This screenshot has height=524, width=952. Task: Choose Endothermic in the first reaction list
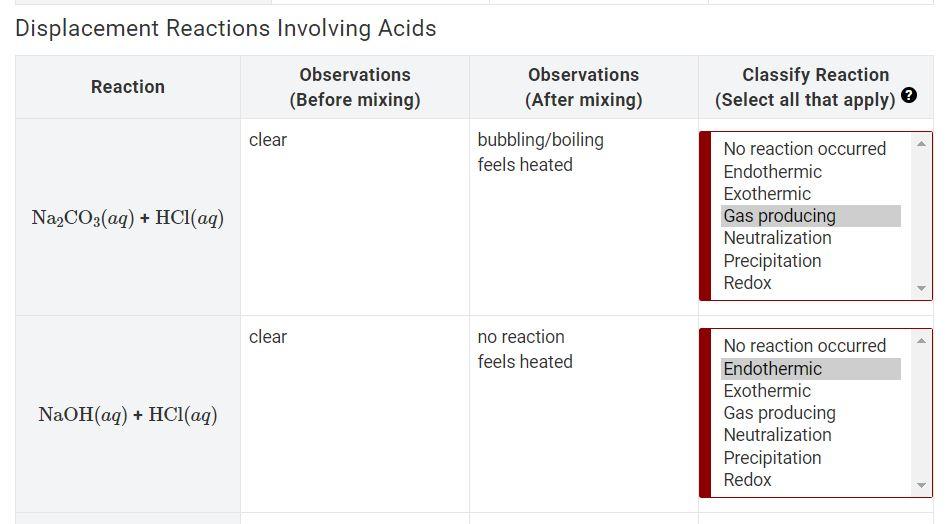click(811, 172)
